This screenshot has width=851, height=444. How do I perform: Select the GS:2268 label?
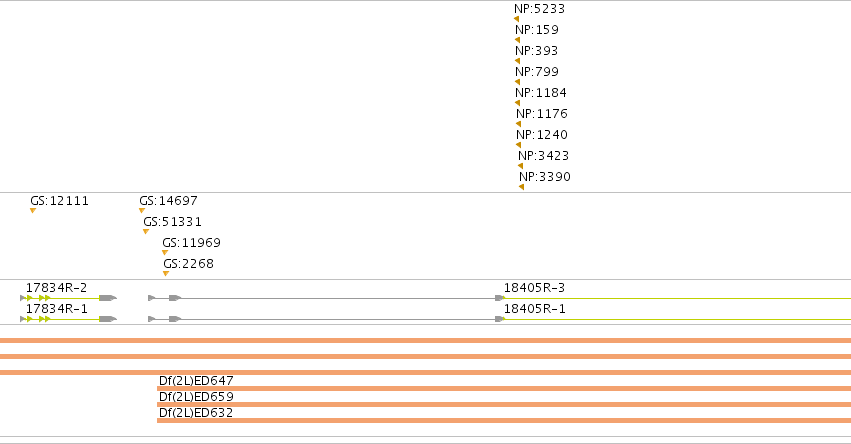189,264
